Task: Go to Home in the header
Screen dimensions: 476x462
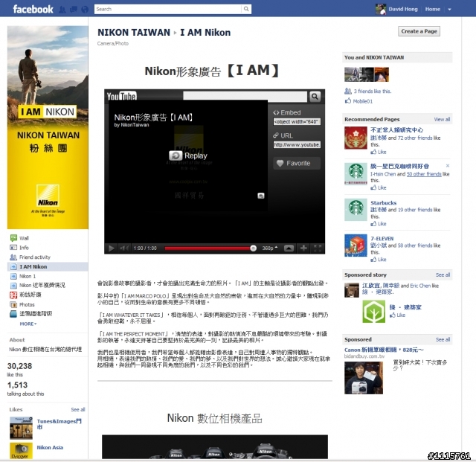Action: 433,9
